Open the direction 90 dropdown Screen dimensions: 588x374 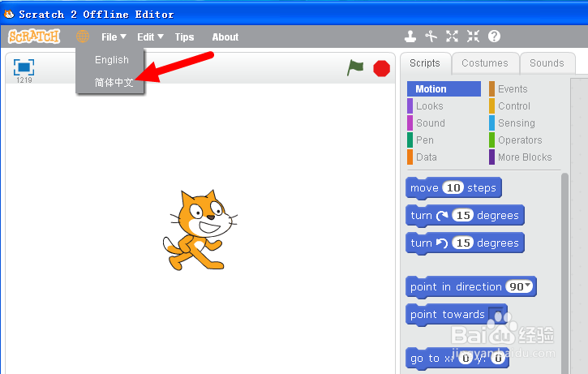tap(519, 286)
